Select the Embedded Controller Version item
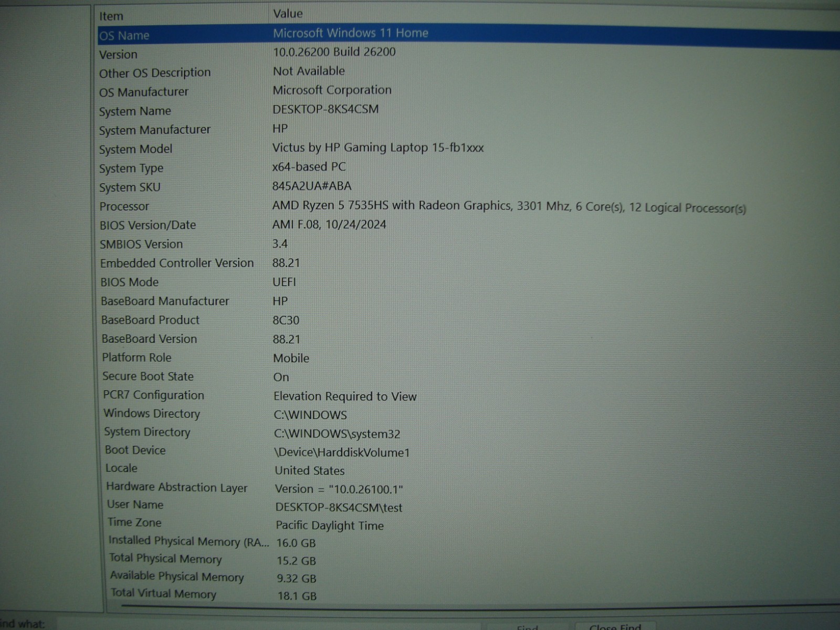 (177, 263)
